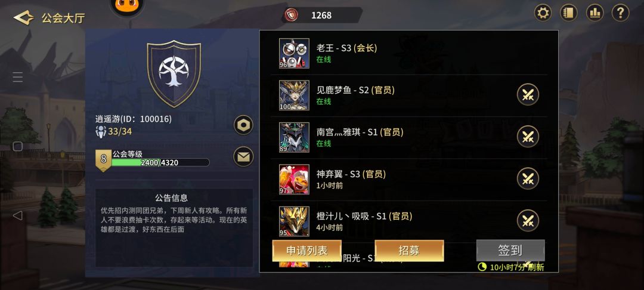Viewport: 644px width, 290px height.
Task: Click the guild level progress bar
Action: click(160, 163)
